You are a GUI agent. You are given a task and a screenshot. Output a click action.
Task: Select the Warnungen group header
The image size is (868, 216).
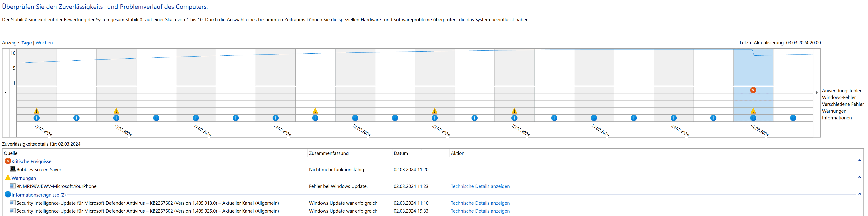[x=24, y=178]
